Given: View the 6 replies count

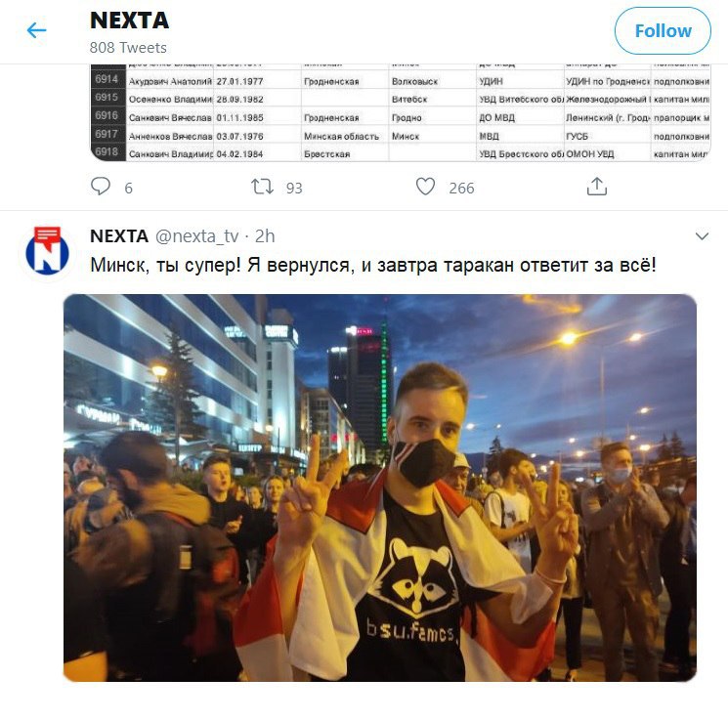Looking at the screenshot, I should 129,188.
